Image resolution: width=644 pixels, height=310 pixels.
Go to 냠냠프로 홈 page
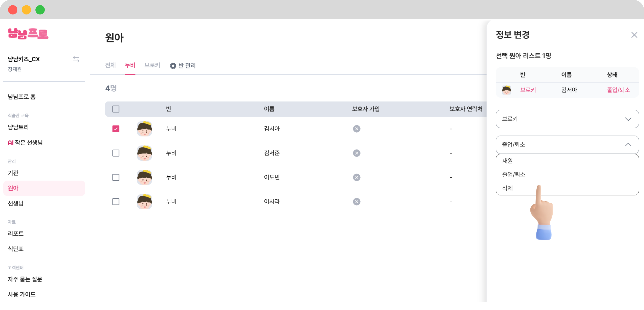(x=22, y=97)
